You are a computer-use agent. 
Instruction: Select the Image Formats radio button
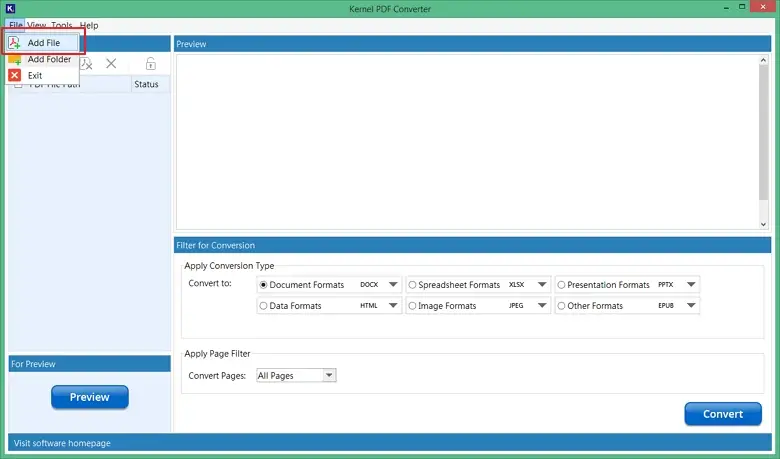tap(412, 306)
